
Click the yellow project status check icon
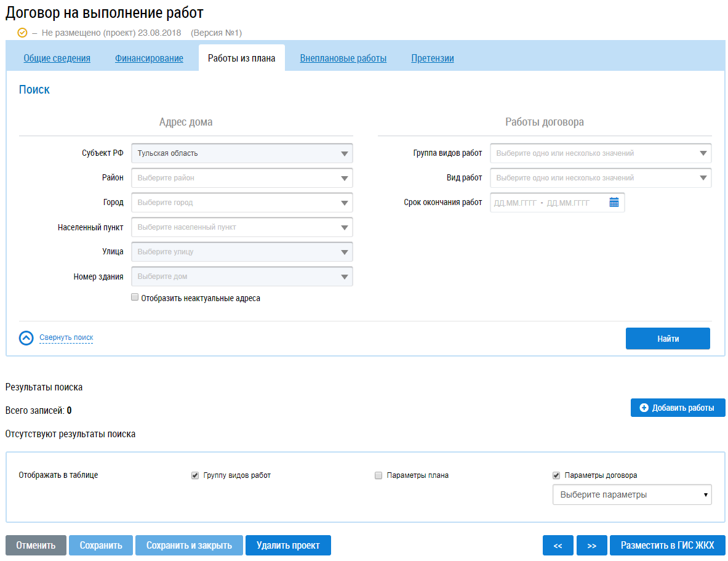23,33
